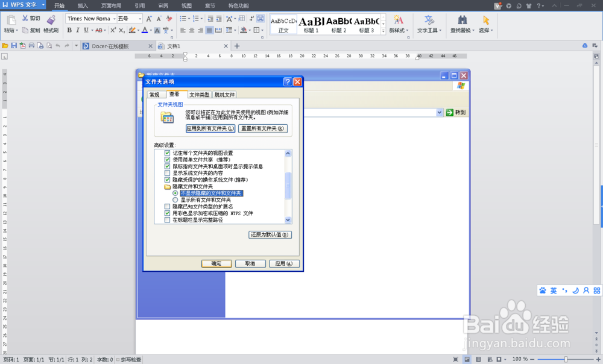Select 显示所有文件和文件夹 radio button
This screenshot has height=364, width=603.
(175, 200)
